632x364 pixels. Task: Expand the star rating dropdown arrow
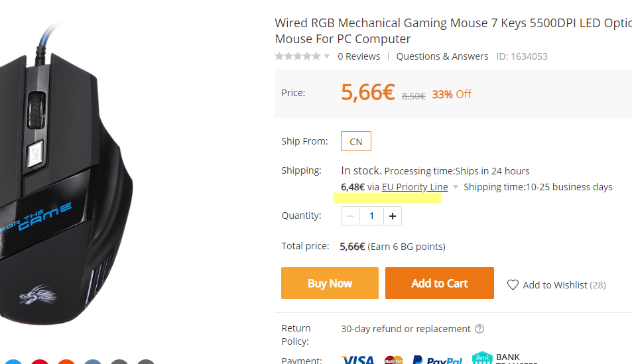(327, 56)
